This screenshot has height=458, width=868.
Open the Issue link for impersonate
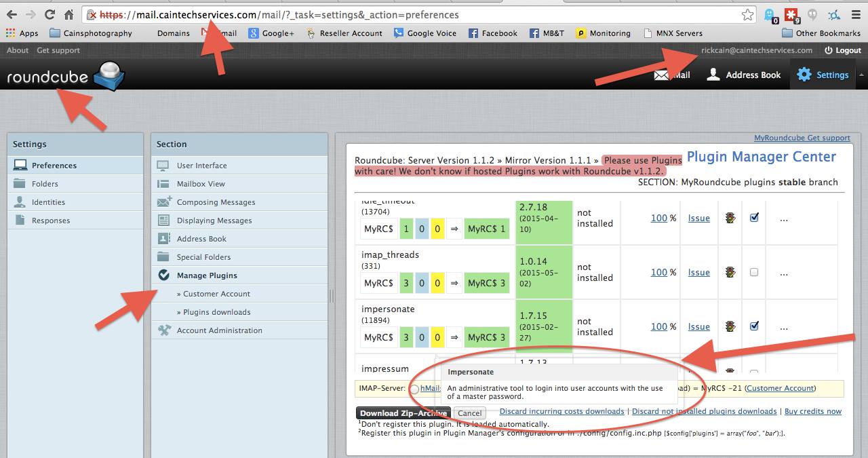(699, 326)
